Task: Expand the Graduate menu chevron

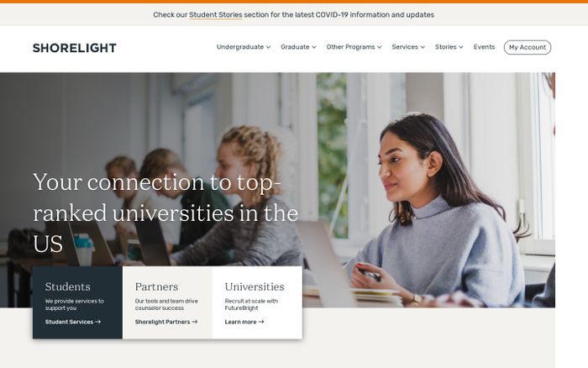Action: coord(314,47)
